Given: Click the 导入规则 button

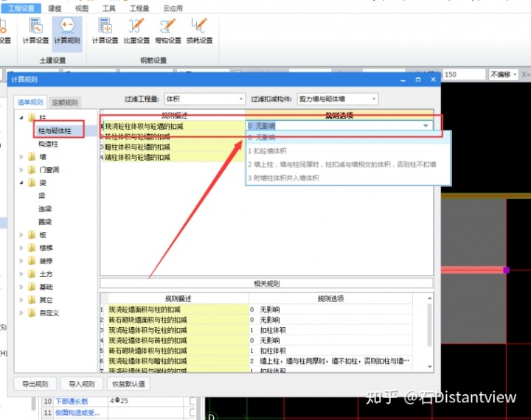Looking at the screenshot, I should (82, 384).
